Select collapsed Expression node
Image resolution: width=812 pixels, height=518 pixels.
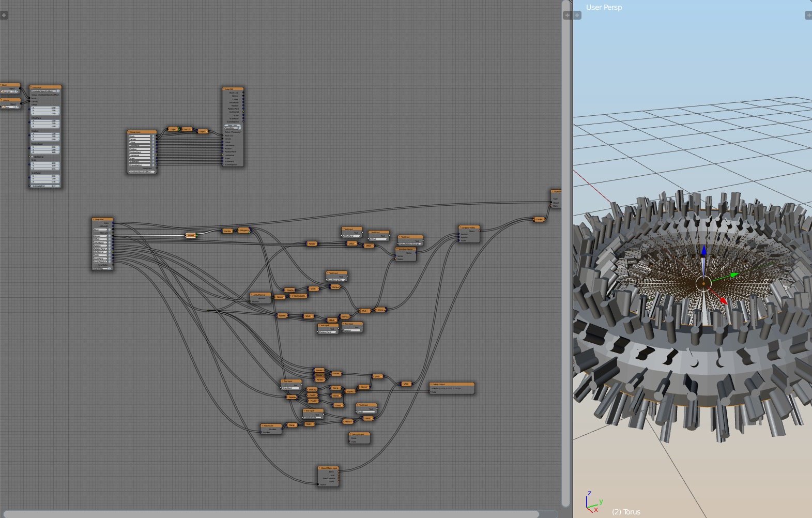point(350,391)
